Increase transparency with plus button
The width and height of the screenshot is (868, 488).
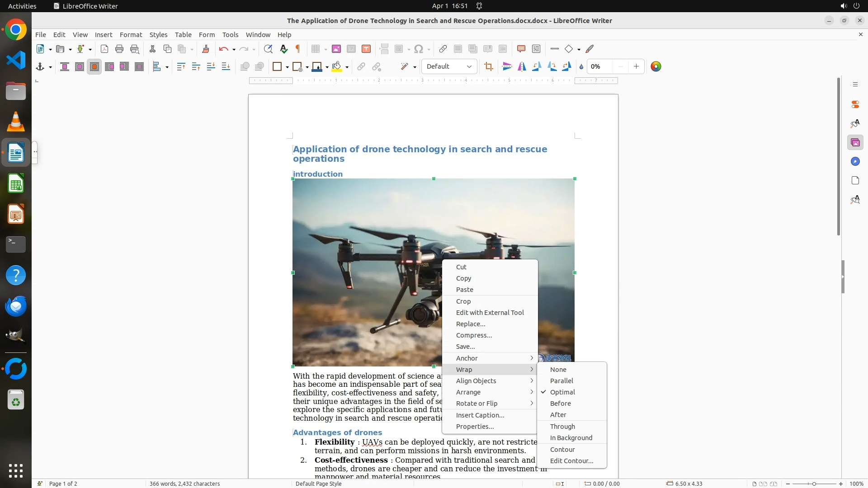coord(636,66)
